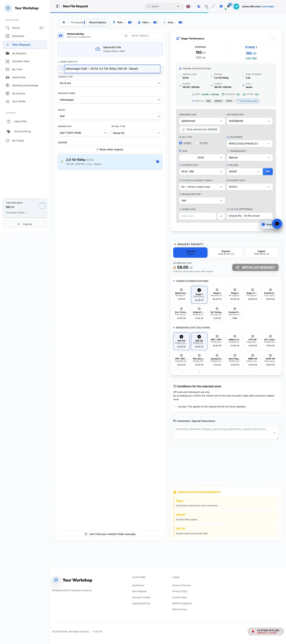Click the KM mileage unit button

pyautogui.click(x=268, y=172)
